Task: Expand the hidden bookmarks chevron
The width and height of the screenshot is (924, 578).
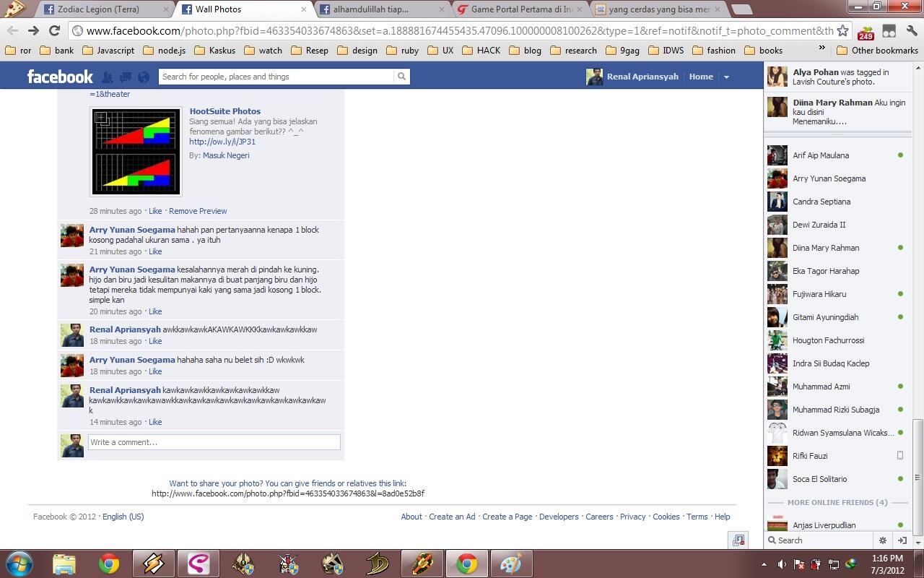Action: click(821, 48)
